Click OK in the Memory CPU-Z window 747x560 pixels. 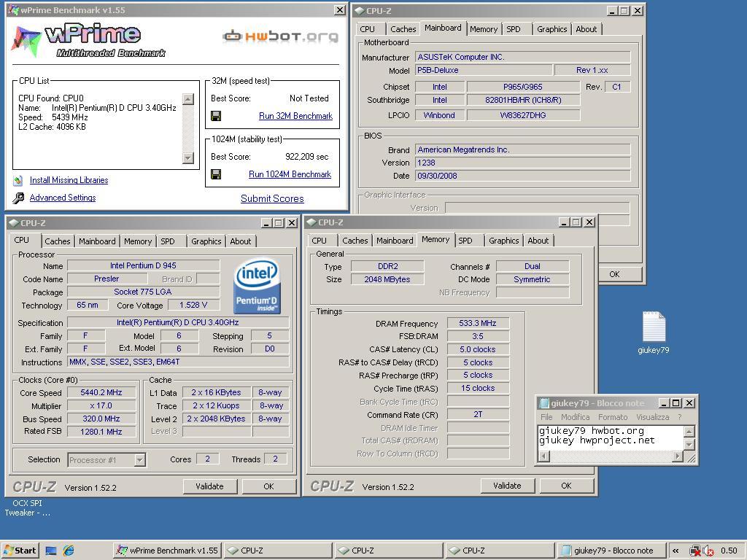[x=566, y=486]
